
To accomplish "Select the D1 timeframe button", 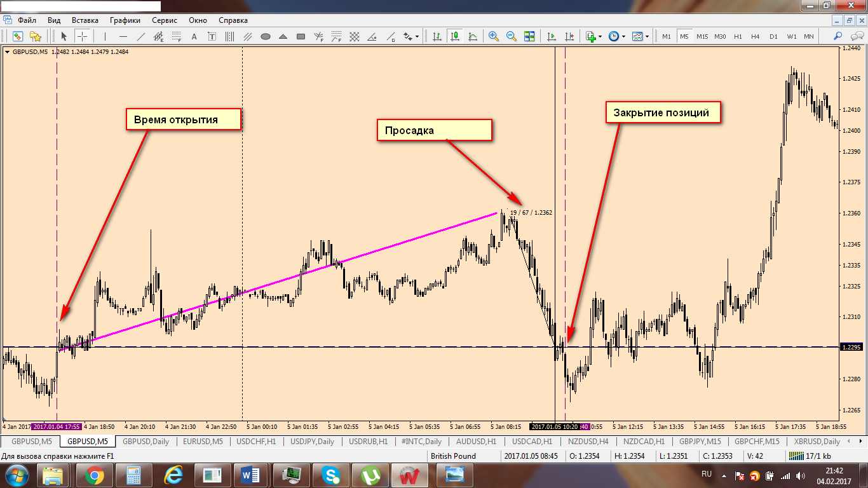I will (773, 36).
